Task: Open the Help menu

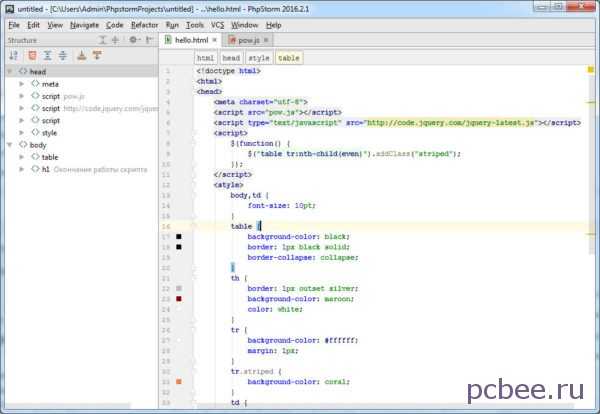Action: click(x=274, y=25)
